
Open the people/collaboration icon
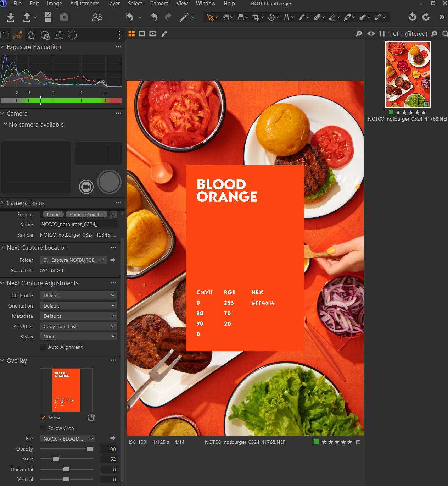click(x=97, y=17)
